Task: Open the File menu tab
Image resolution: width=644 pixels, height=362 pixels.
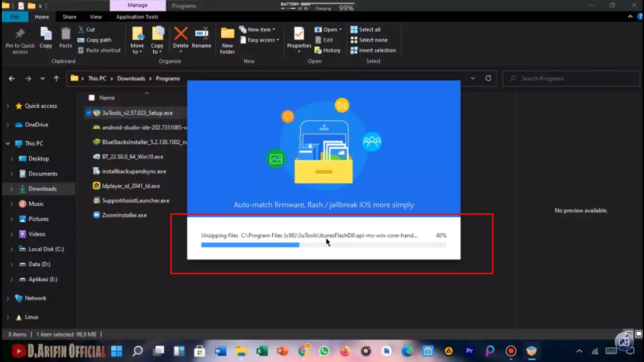Action: [15, 17]
